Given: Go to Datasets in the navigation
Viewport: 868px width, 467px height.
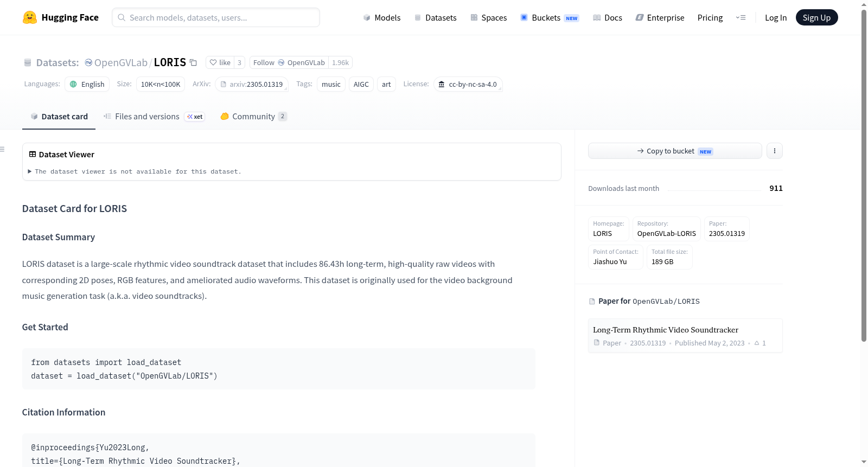Looking at the screenshot, I should click(435, 17).
